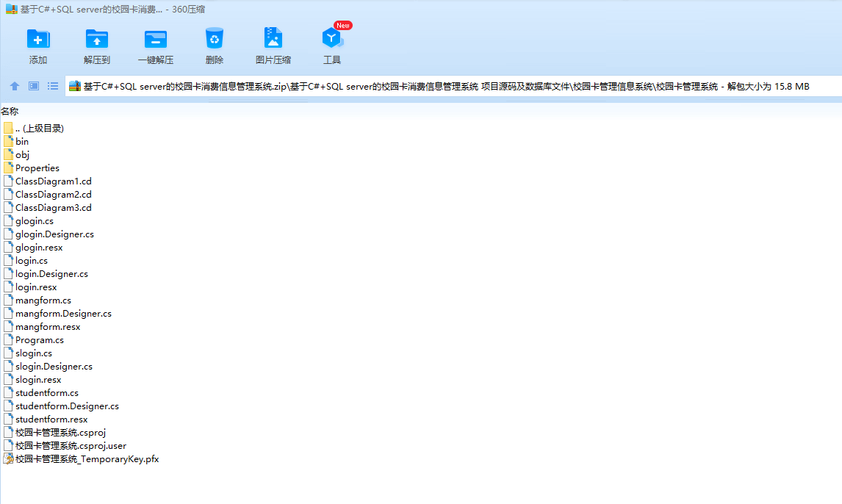Select the obj folder
The height and width of the screenshot is (504, 842).
click(16, 154)
